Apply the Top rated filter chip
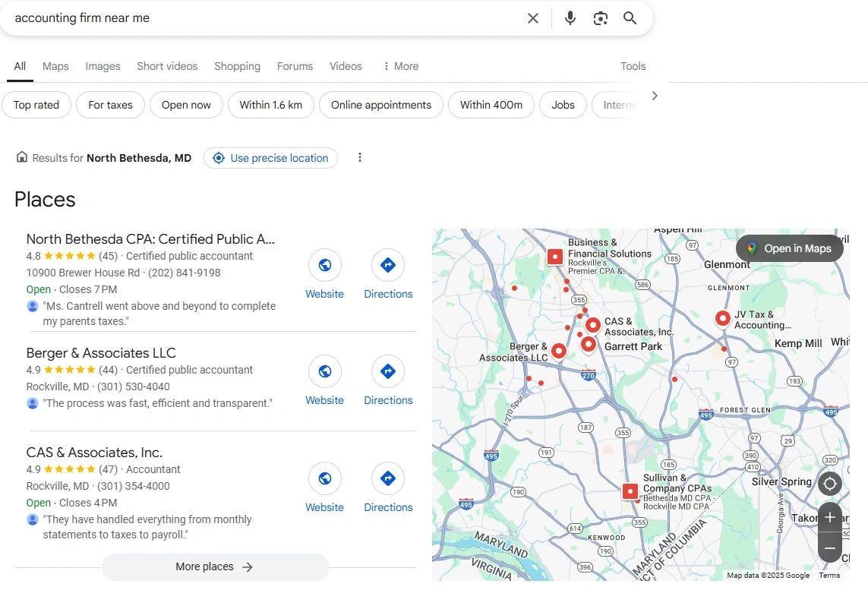868x590 pixels. coord(36,105)
